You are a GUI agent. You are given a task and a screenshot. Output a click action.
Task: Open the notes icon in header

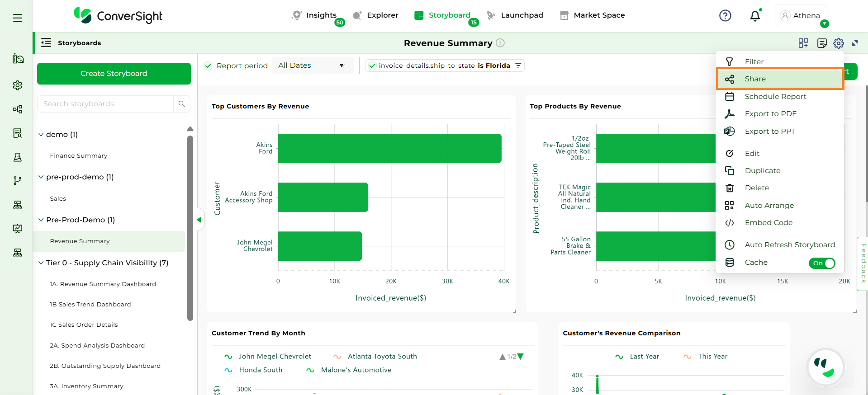[822, 43]
